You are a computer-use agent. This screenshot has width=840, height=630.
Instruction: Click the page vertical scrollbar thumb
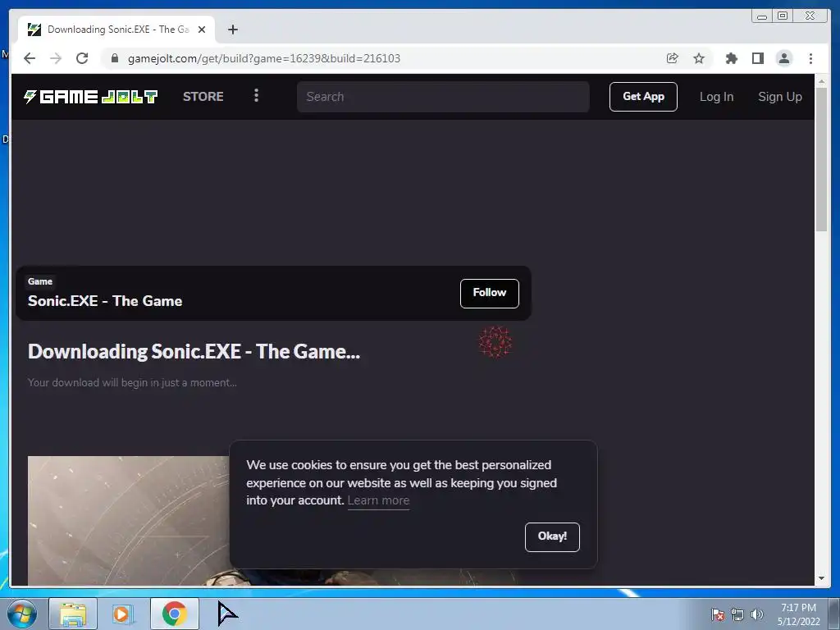[821, 160]
